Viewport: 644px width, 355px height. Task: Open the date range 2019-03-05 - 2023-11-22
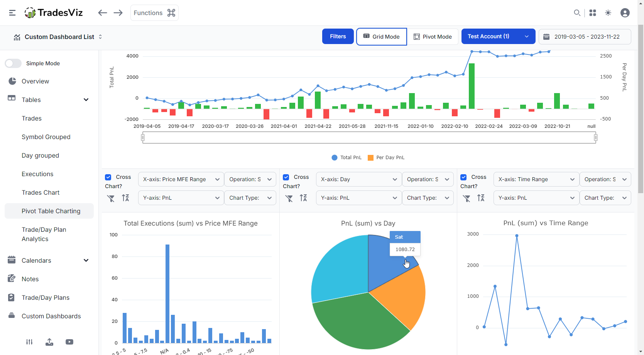click(585, 37)
